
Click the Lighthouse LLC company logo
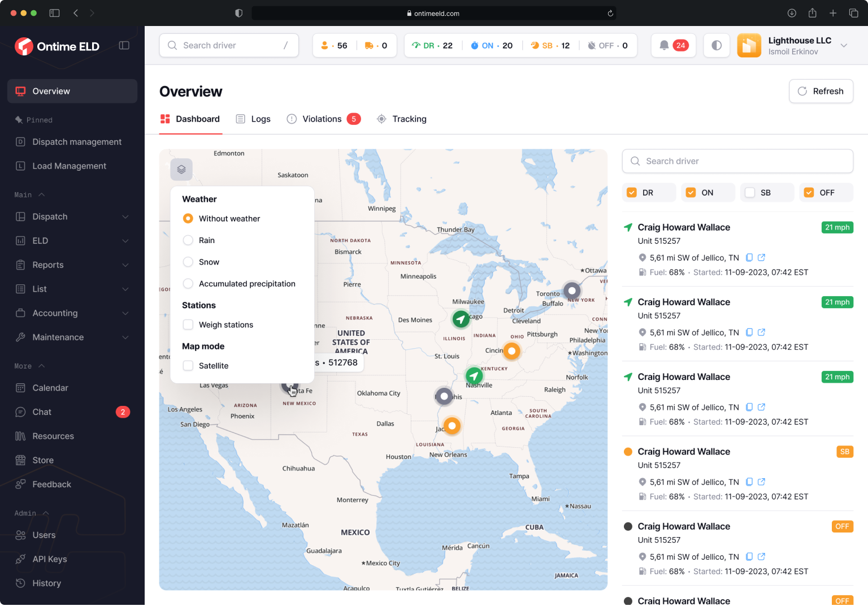(749, 46)
